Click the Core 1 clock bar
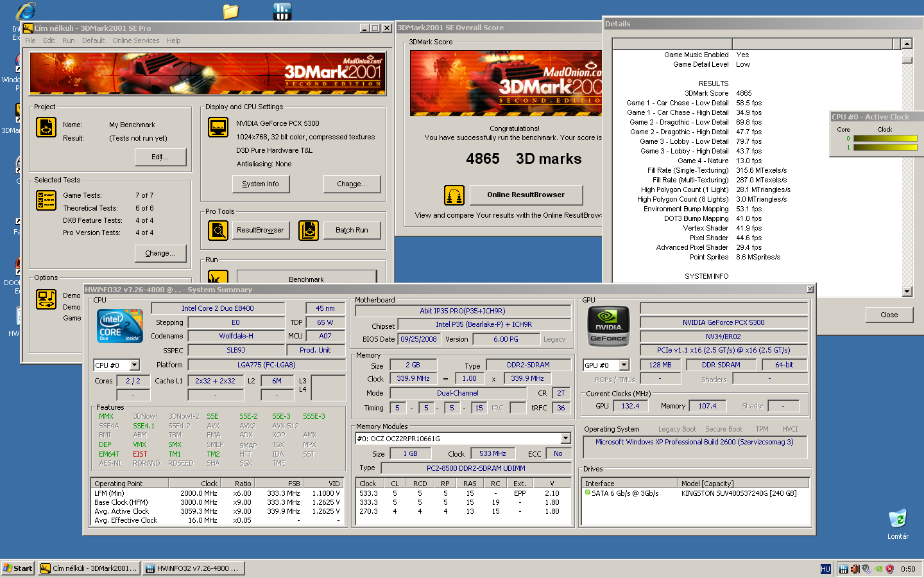This screenshot has height=578, width=924. (x=885, y=148)
